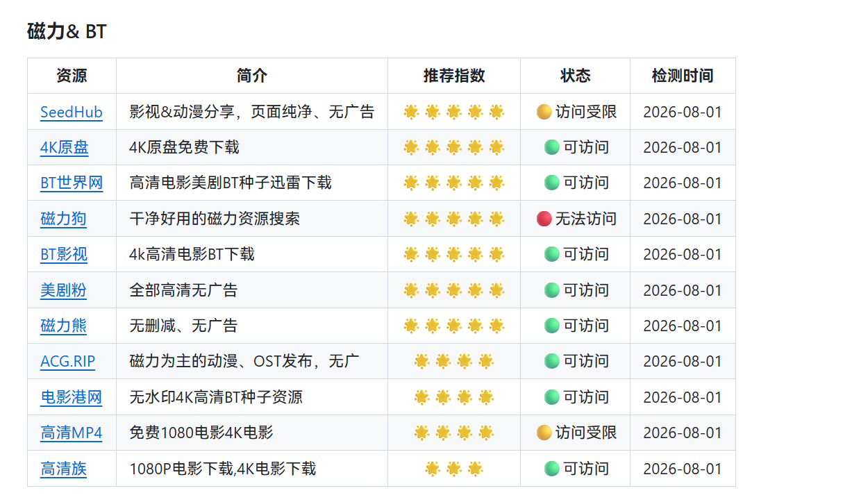The height and width of the screenshot is (502, 868).
Task: Open the 4K原盘 link
Action: [65, 147]
